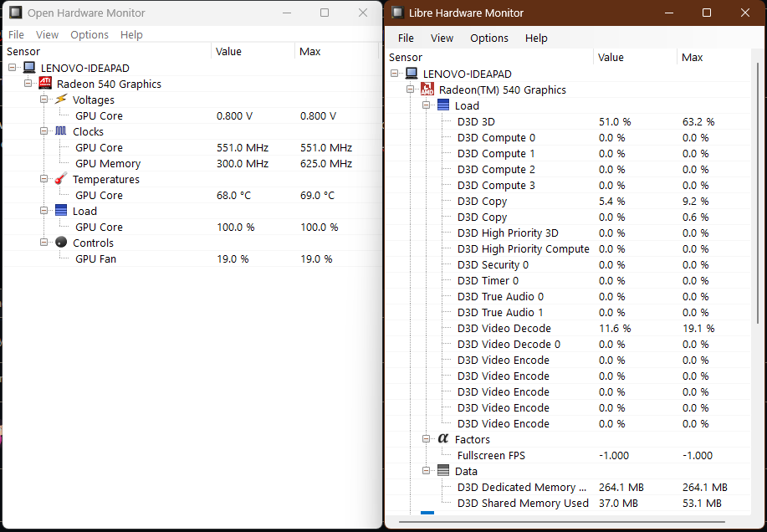Click the Radeon 540 Graphics AMD icon

pos(44,84)
